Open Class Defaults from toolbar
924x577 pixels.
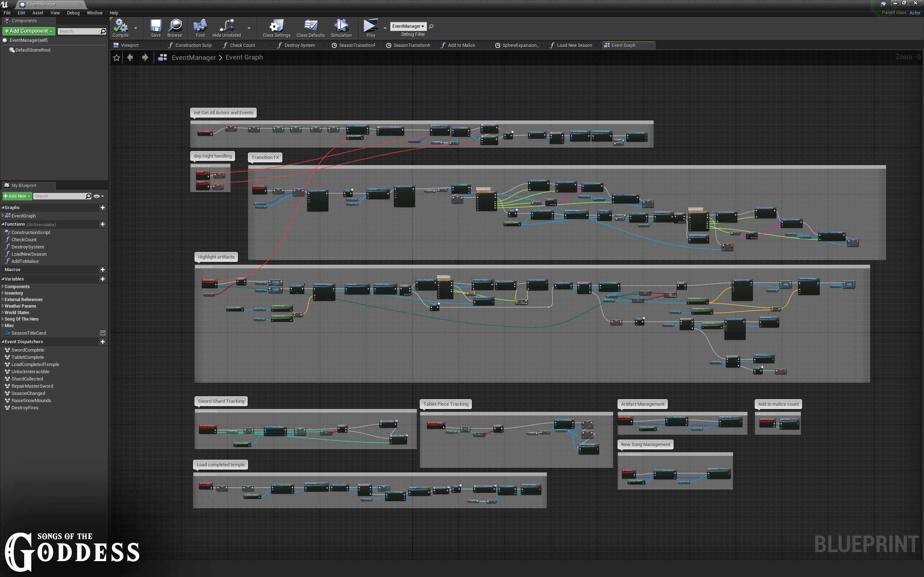[x=310, y=26]
